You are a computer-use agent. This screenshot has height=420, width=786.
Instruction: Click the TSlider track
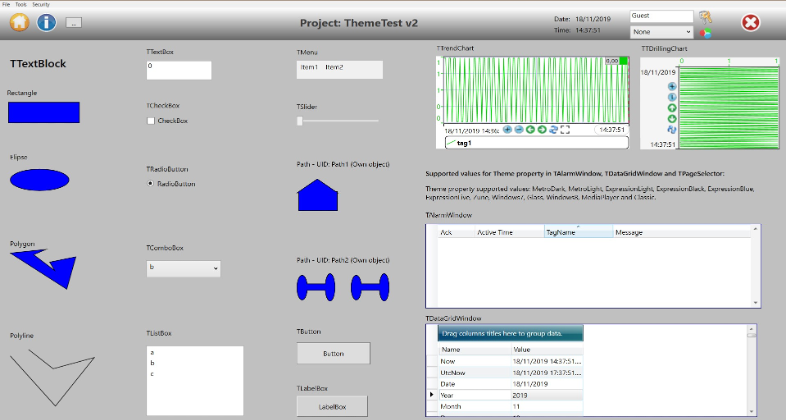click(x=340, y=121)
